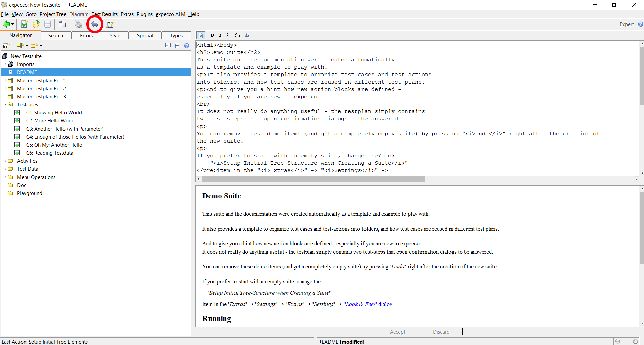Toggle the HTML view button above editor
644x345 pixels.
click(200, 35)
